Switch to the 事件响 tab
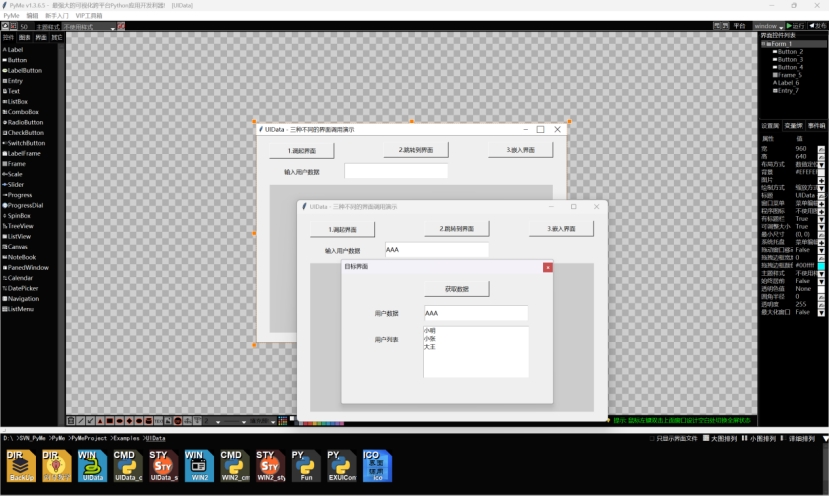The image size is (830, 496). [816, 126]
